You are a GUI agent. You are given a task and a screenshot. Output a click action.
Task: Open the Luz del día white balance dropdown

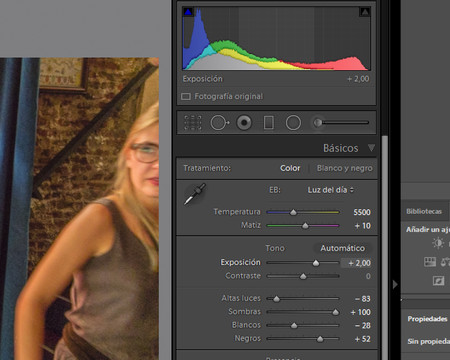(x=330, y=190)
